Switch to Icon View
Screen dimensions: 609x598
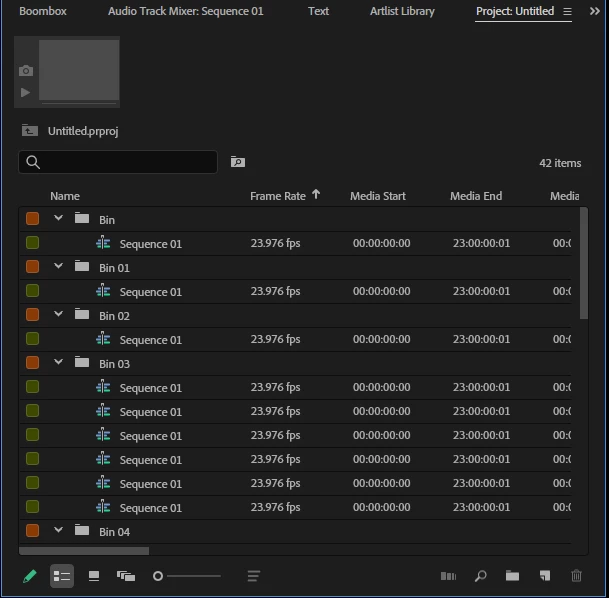pos(94,576)
